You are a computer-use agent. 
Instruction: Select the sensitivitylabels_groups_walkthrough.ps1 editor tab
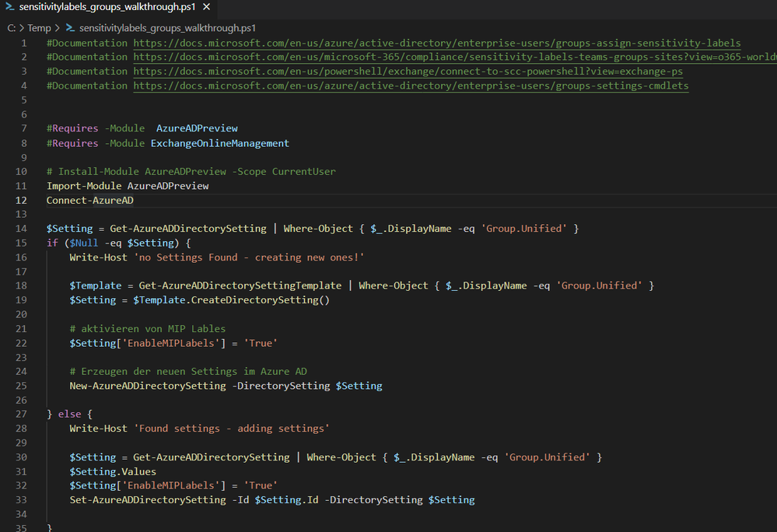pyautogui.click(x=108, y=8)
